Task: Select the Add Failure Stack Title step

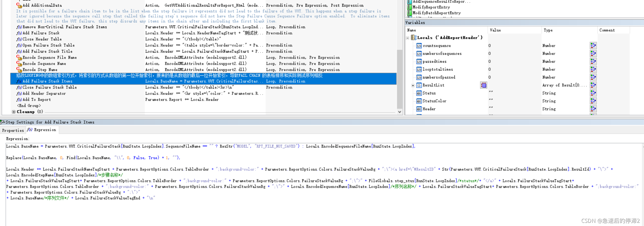Action: pos(47,51)
